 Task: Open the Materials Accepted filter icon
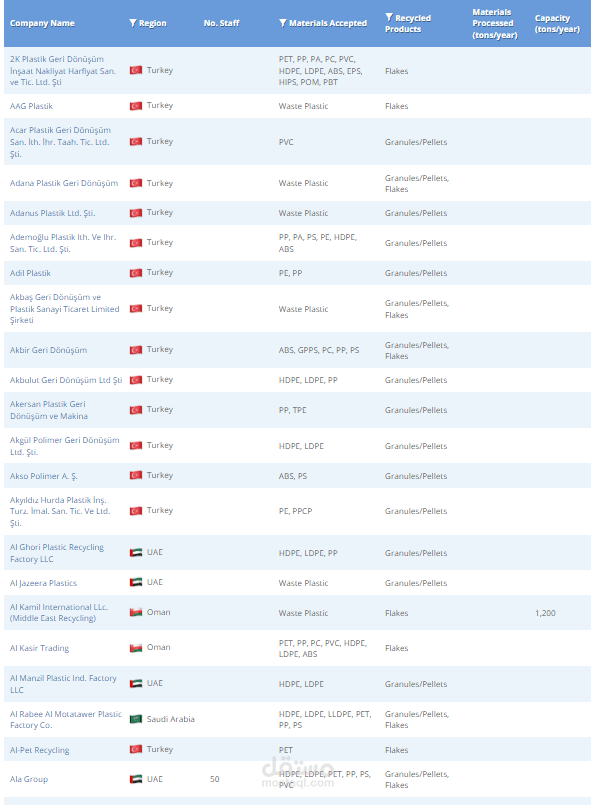(283, 23)
